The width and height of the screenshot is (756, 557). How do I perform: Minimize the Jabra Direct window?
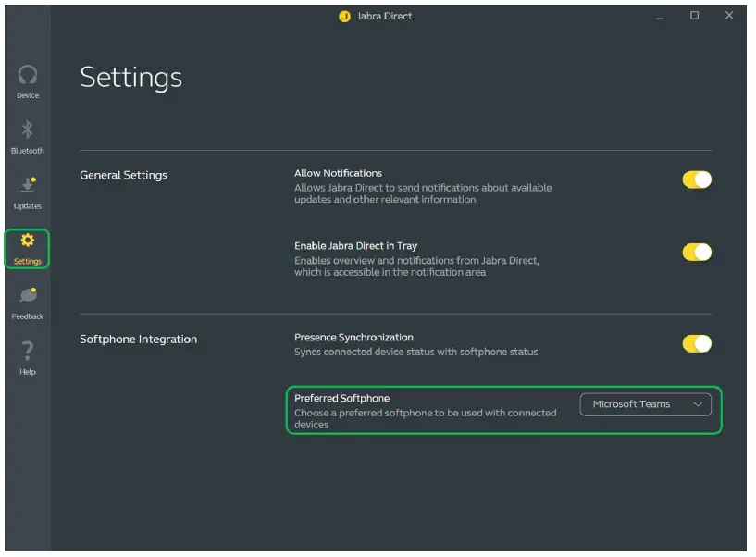pos(660,17)
